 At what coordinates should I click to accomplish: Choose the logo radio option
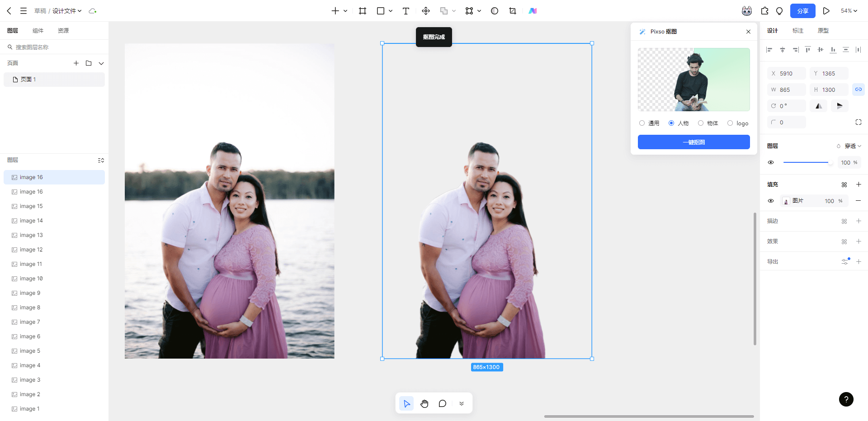[x=730, y=123]
